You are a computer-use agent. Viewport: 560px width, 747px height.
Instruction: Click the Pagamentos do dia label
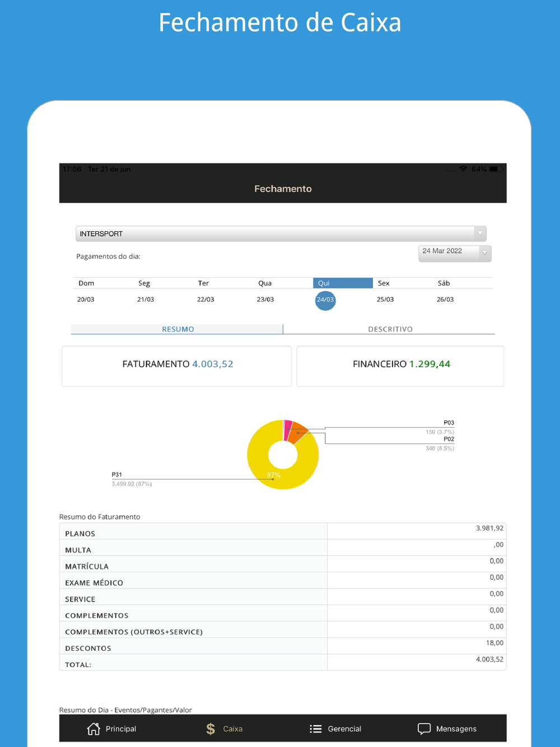(x=108, y=256)
